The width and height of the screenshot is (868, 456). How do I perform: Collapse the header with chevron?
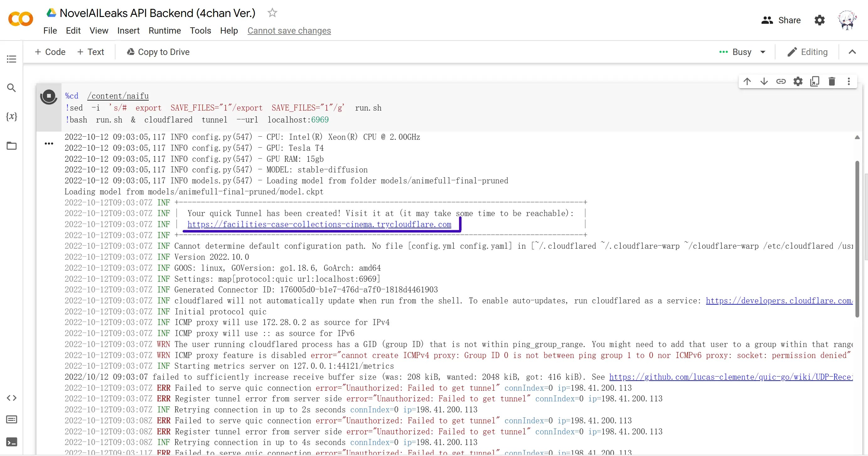click(x=852, y=52)
